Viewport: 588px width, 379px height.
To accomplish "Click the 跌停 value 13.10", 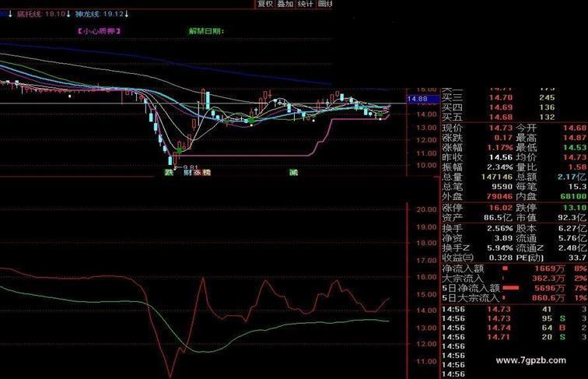I will tap(575, 208).
